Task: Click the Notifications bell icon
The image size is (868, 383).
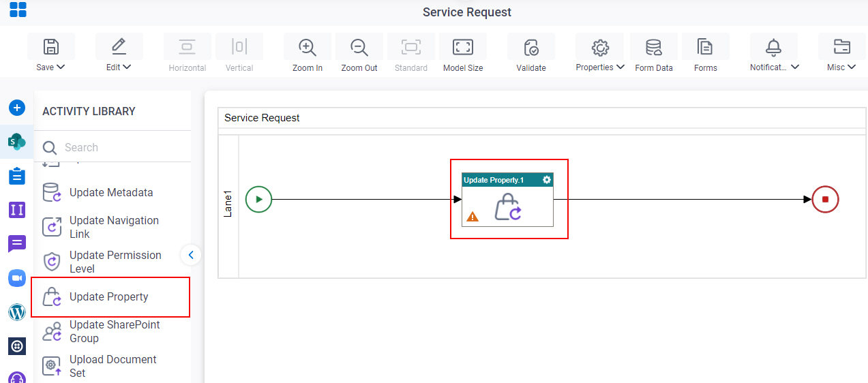Action: pyautogui.click(x=773, y=47)
